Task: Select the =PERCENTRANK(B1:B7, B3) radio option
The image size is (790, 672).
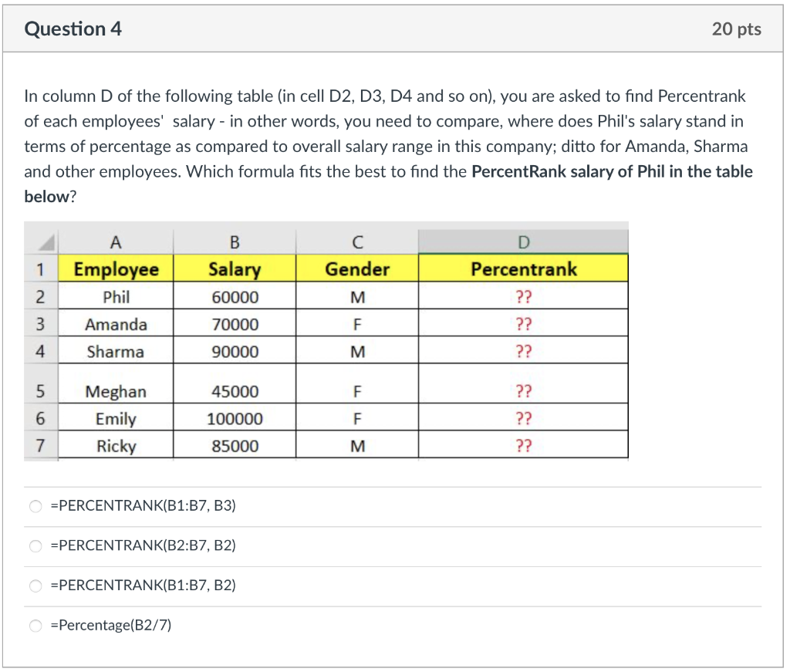Action: (x=35, y=506)
